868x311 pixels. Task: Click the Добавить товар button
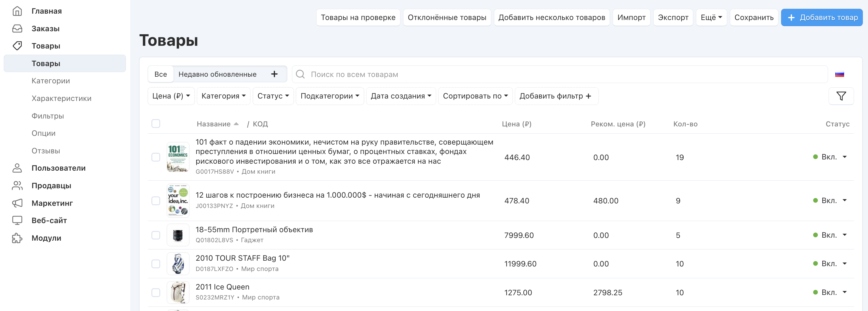821,18
